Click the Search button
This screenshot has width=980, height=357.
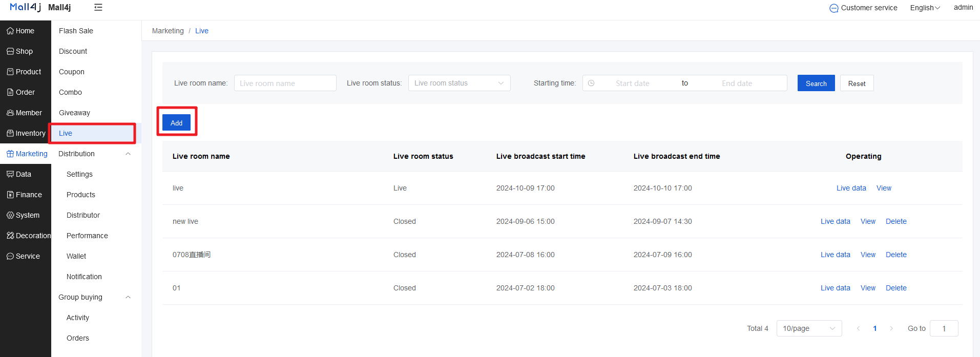[816, 83]
